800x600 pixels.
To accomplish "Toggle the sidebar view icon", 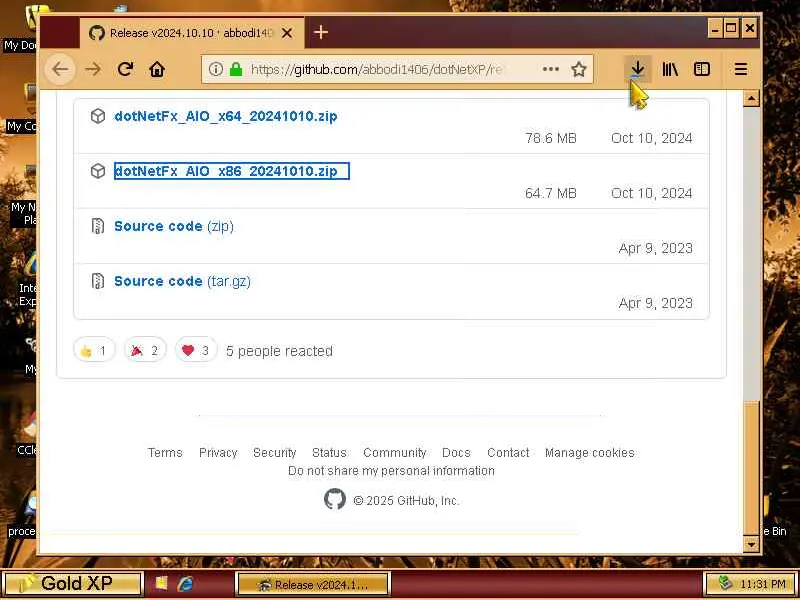I will (702, 69).
